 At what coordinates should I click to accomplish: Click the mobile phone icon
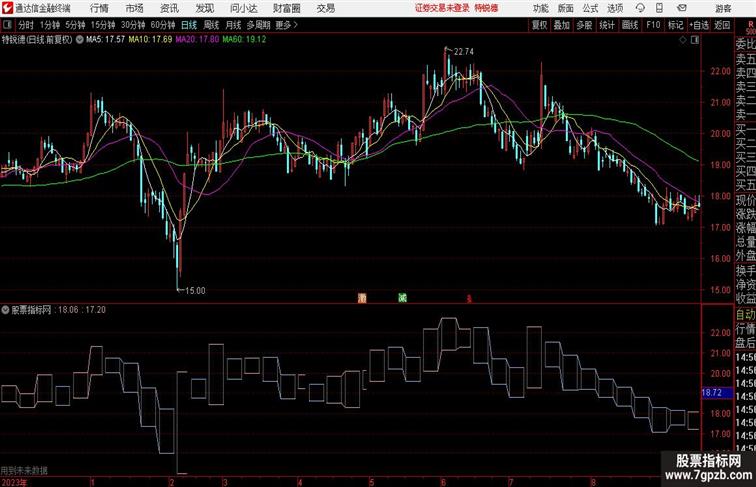[x=660, y=8]
